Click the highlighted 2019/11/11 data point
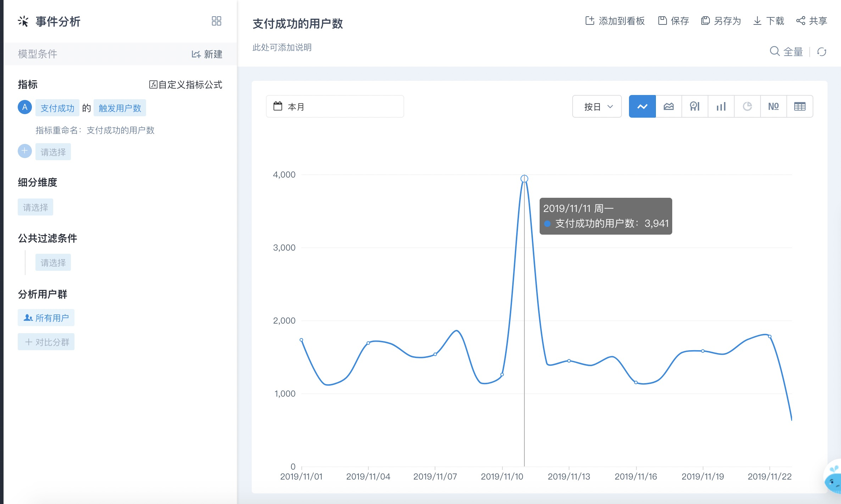The image size is (841, 504). (x=524, y=179)
